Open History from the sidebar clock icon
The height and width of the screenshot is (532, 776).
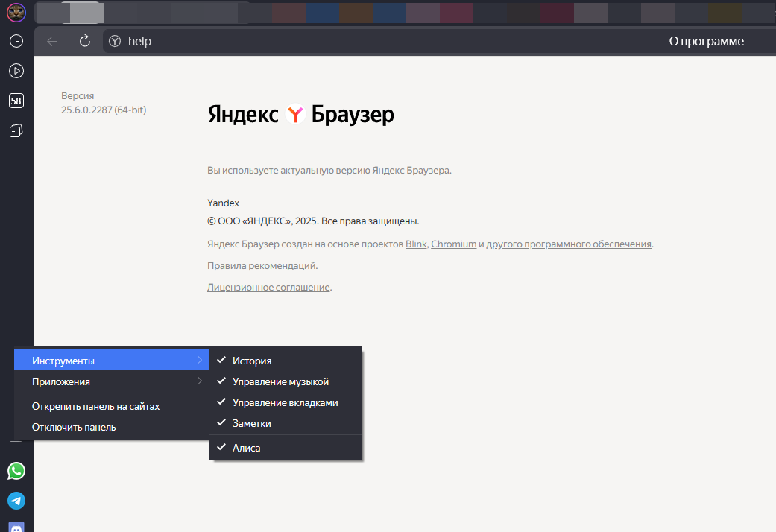16,41
